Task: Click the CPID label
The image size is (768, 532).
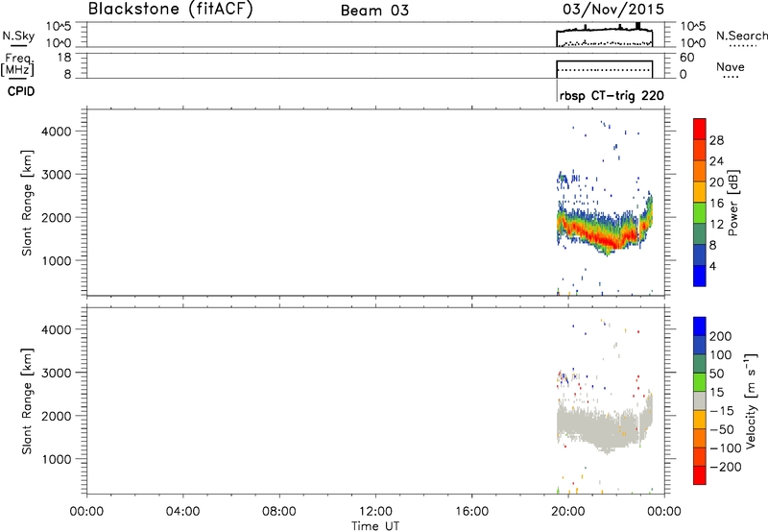Action: pos(21,91)
